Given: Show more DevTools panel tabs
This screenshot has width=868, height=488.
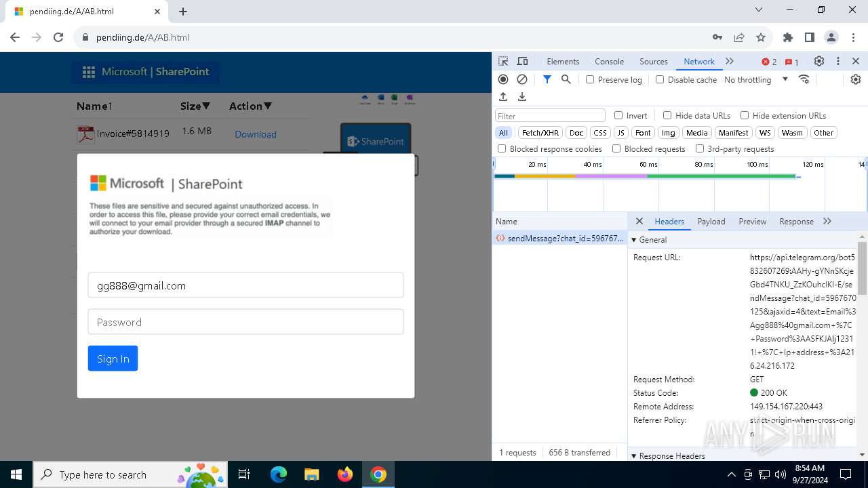Looking at the screenshot, I should (x=730, y=61).
